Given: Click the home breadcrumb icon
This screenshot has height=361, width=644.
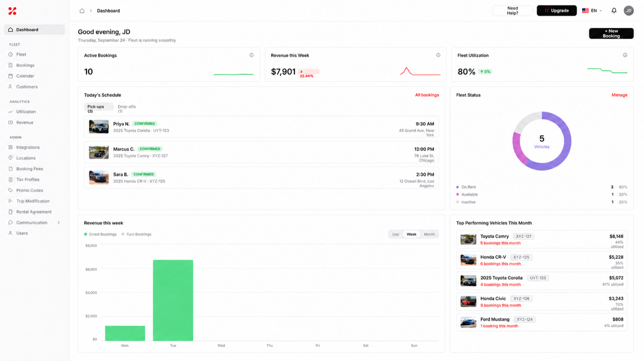Looking at the screenshot, I should (x=82, y=11).
